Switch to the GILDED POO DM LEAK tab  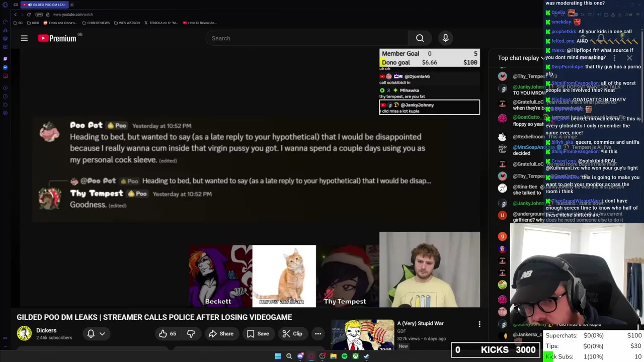(x=46, y=5)
